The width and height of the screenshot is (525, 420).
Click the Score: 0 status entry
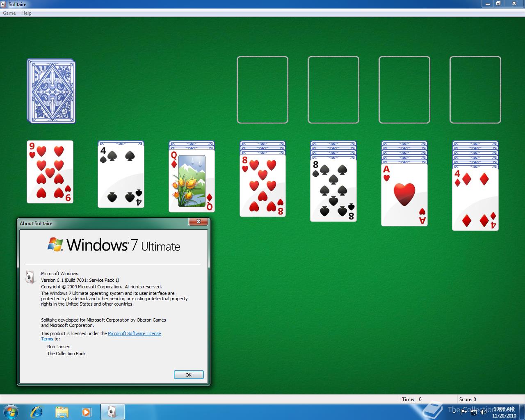[x=468, y=399]
